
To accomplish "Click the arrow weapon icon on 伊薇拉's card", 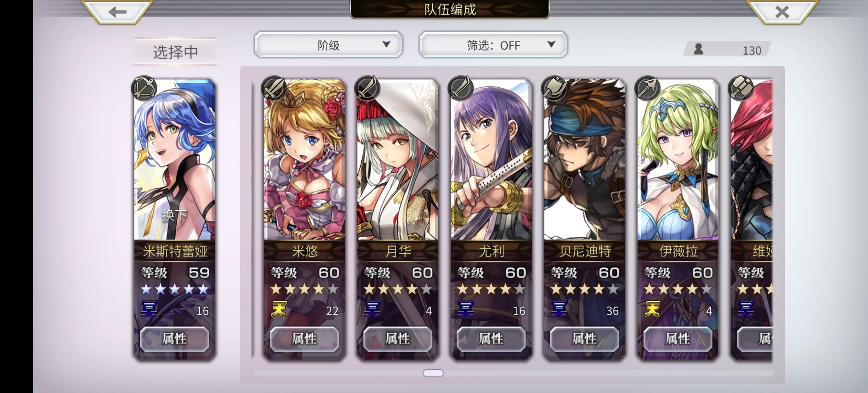I will [647, 88].
